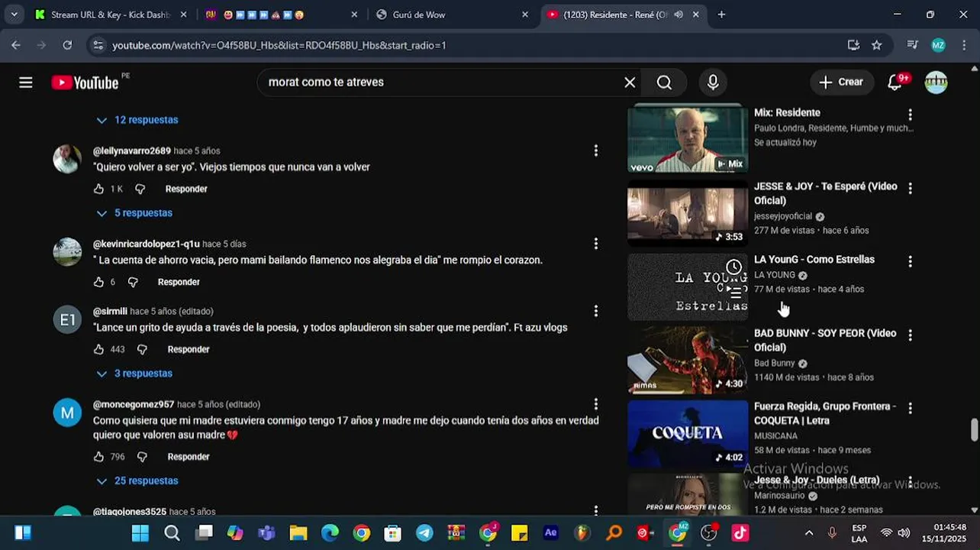Dislike the comment by @leilynavarro2689

[140, 189]
